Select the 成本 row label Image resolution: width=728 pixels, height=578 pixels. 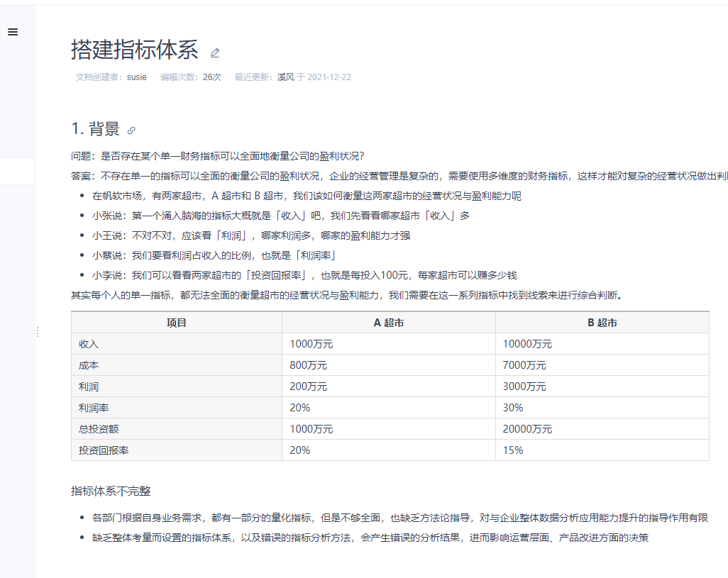89,365
